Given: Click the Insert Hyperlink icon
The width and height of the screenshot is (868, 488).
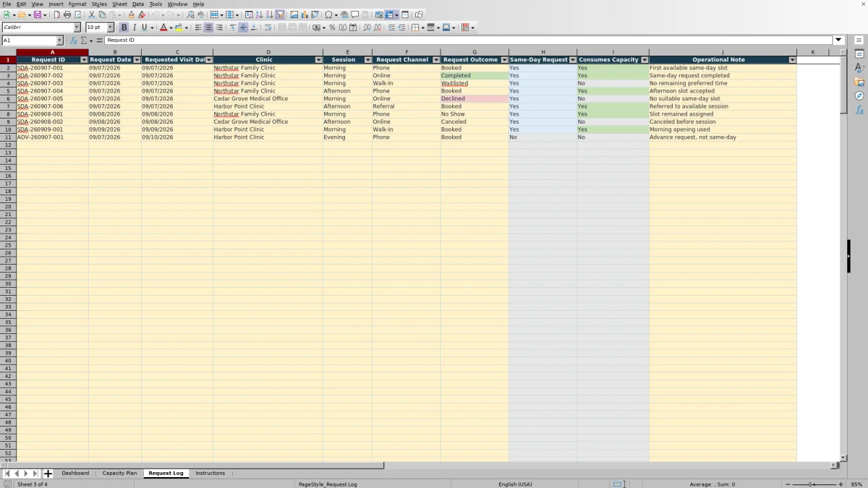Looking at the screenshot, I should 344,14.
